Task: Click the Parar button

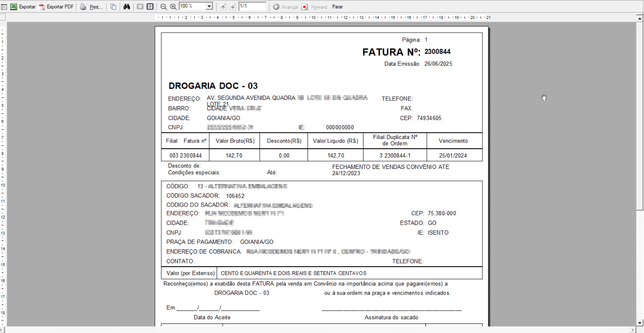Action: click(x=337, y=7)
